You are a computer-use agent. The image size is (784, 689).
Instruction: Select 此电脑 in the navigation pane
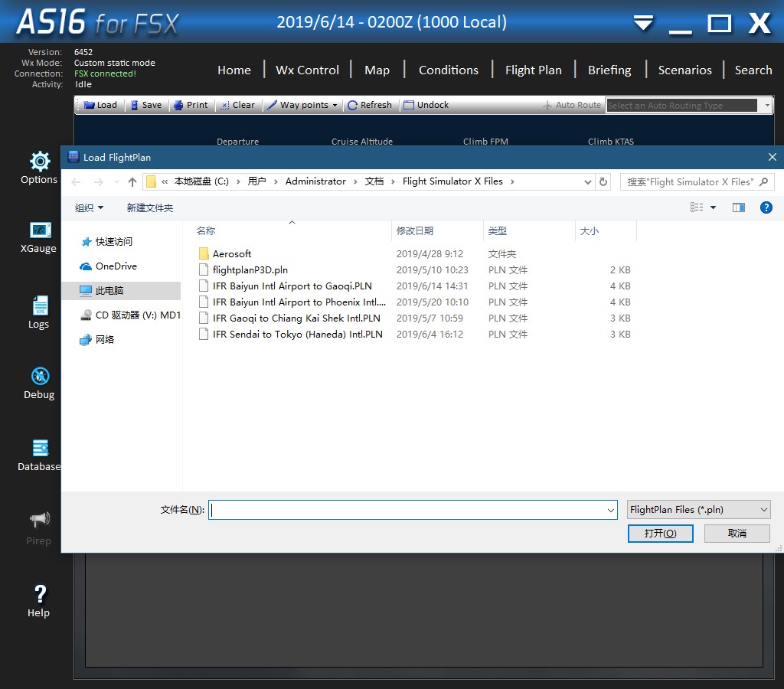pos(121,290)
